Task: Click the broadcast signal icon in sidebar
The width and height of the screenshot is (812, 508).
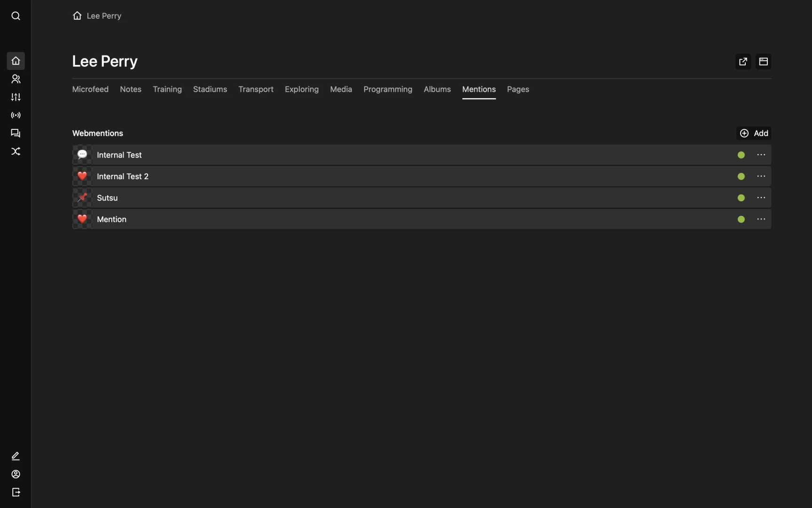Action: pos(16,115)
